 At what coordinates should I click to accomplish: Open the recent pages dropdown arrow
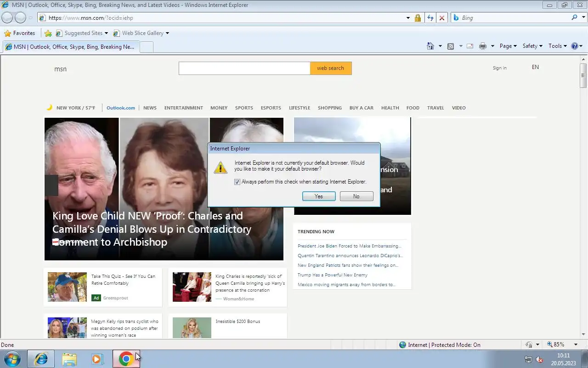pyautogui.click(x=30, y=18)
